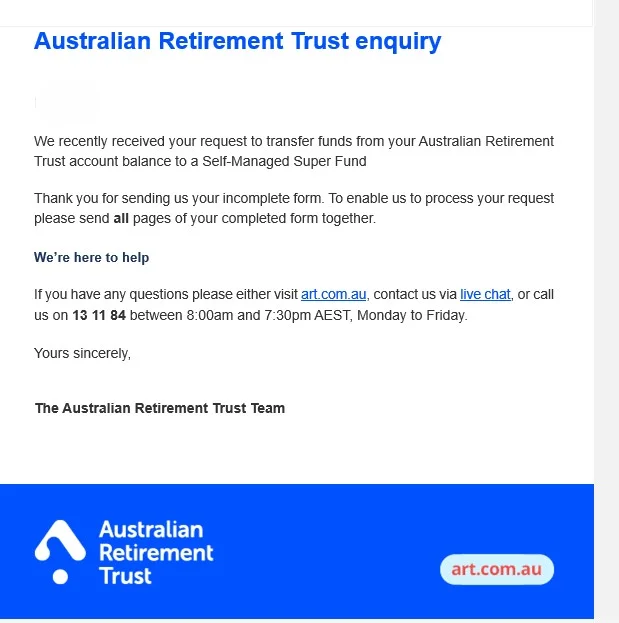Open the live chat link
Viewport: 619px width, 623px height.
coord(485,294)
